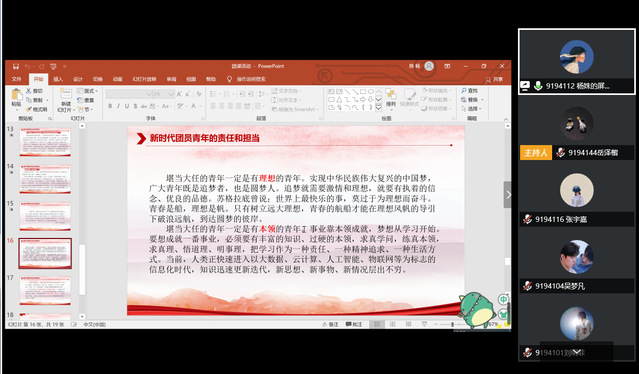Switch to slide sorter view icon

392,324
